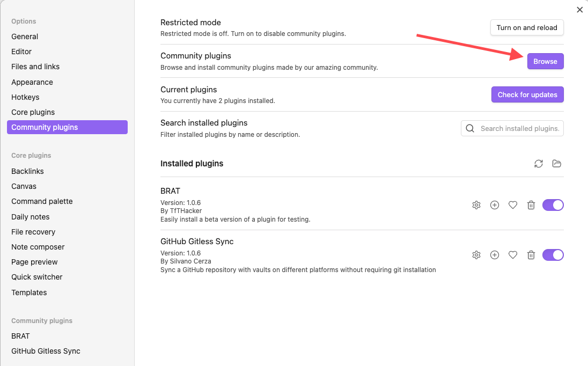Open GitHub Gitless Sync settings gear
Viewport: 588px width, 366px height.
point(476,255)
